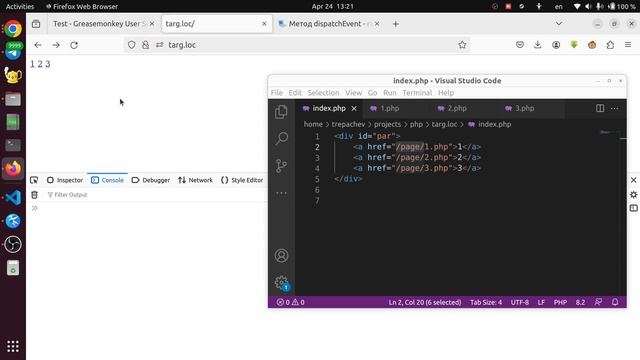The height and width of the screenshot is (360, 640).
Task: Open the errors and warnings status item
Action: coord(291,302)
